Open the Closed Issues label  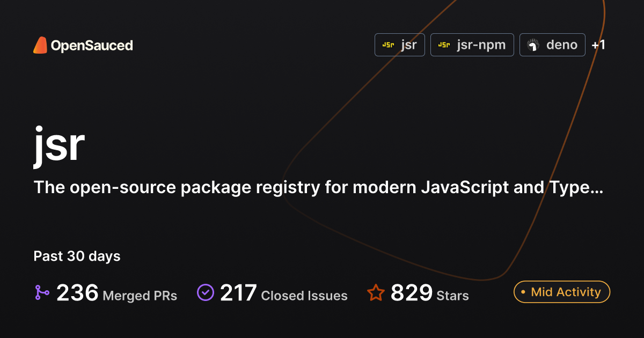click(x=304, y=296)
